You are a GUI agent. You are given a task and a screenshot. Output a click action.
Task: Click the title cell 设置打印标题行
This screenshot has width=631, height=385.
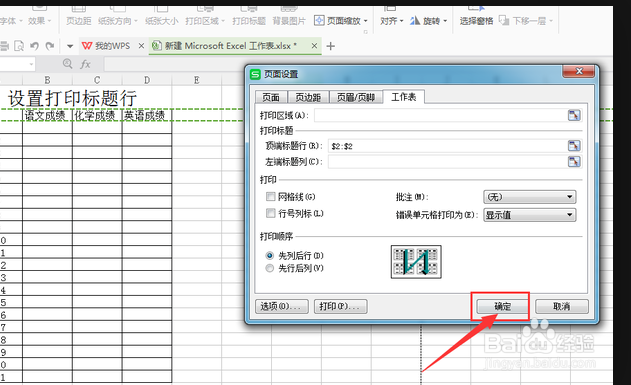(72, 98)
